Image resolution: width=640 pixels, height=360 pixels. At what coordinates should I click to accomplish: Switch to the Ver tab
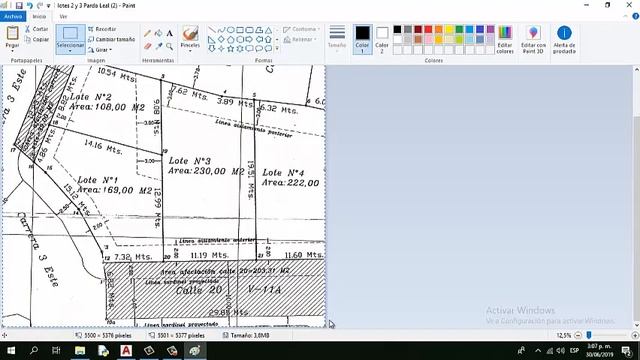(x=63, y=16)
